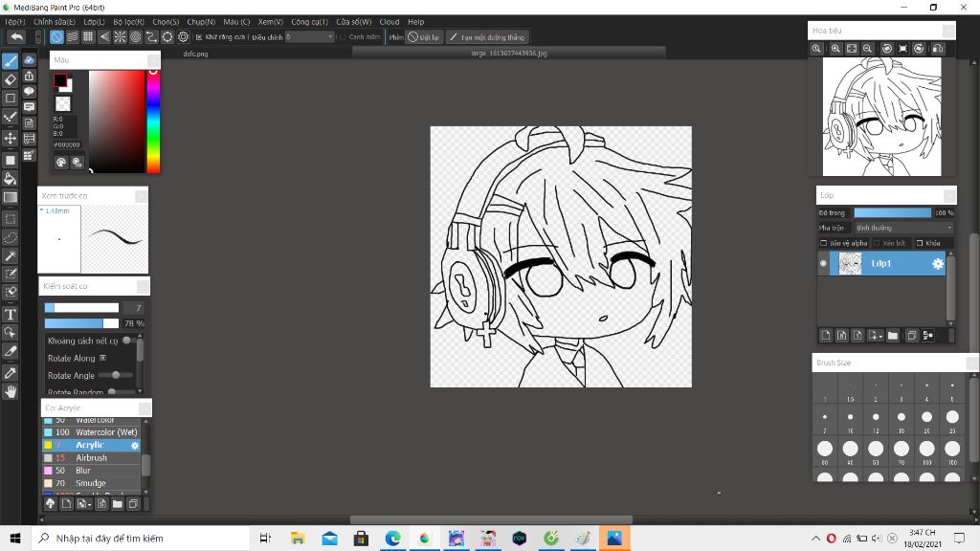Open snap settings gear in toolbar
Screen dimensions: 980x551
tap(183, 37)
